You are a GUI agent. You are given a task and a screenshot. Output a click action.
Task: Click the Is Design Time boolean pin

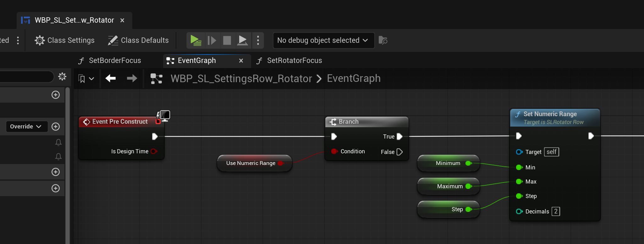click(154, 151)
